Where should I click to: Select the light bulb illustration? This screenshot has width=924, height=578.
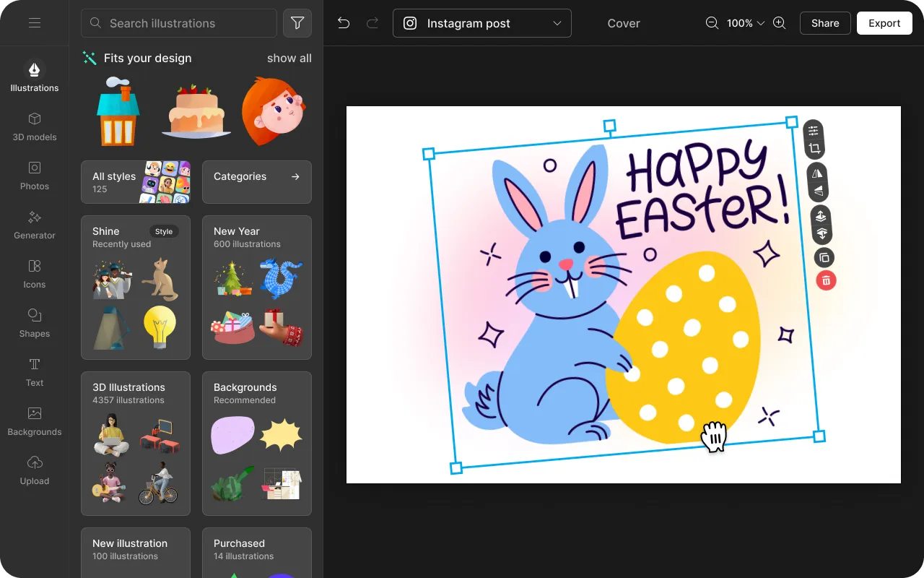point(160,327)
